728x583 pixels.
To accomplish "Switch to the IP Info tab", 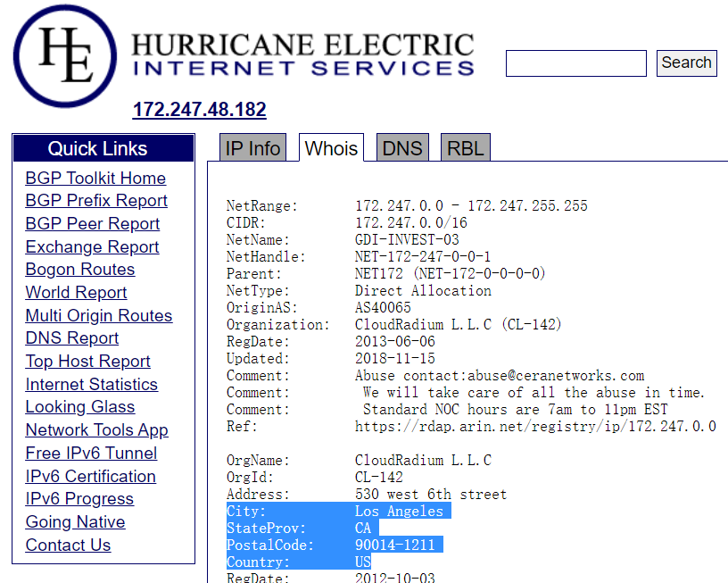I will click(252, 147).
